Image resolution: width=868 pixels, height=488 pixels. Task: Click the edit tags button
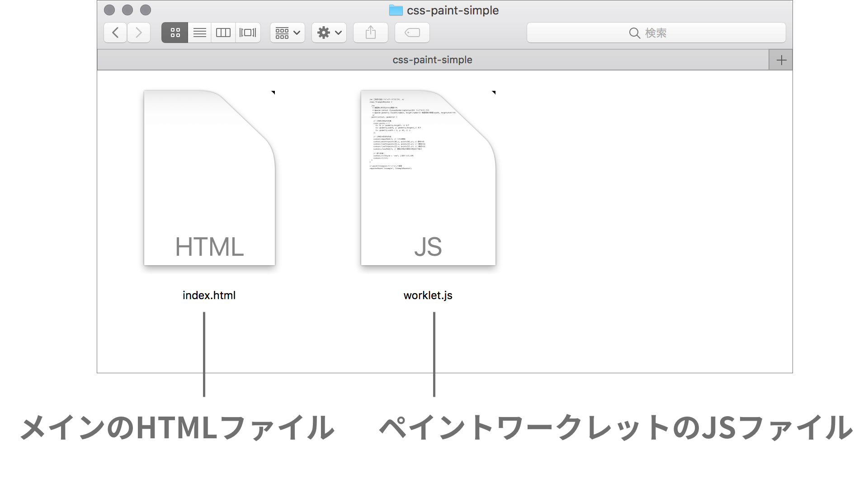[412, 33]
